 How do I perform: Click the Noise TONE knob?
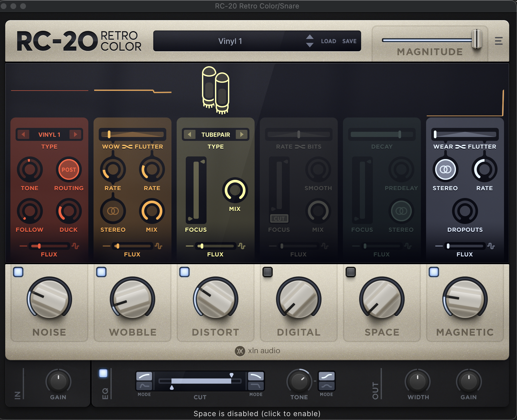30,169
